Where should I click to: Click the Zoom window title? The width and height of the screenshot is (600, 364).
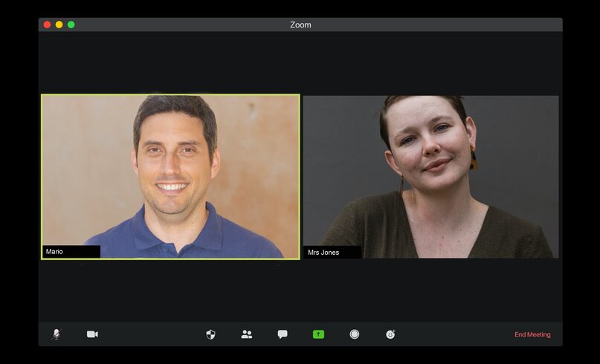coord(300,25)
